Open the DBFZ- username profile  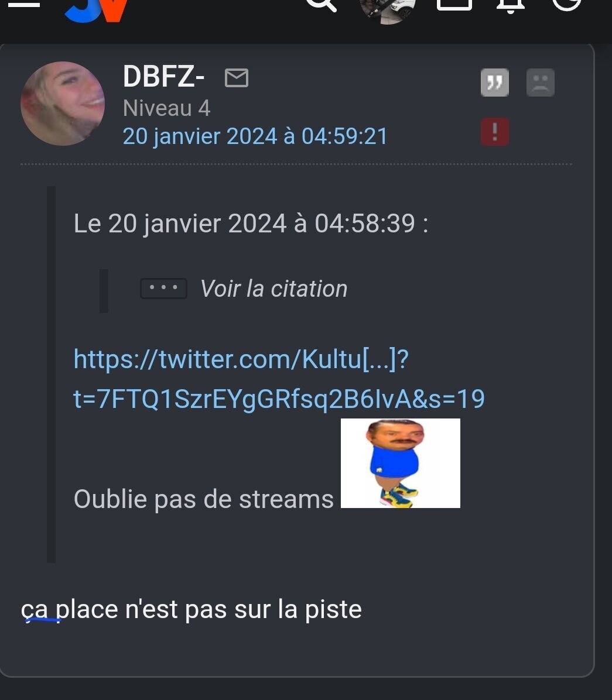coord(163,76)
